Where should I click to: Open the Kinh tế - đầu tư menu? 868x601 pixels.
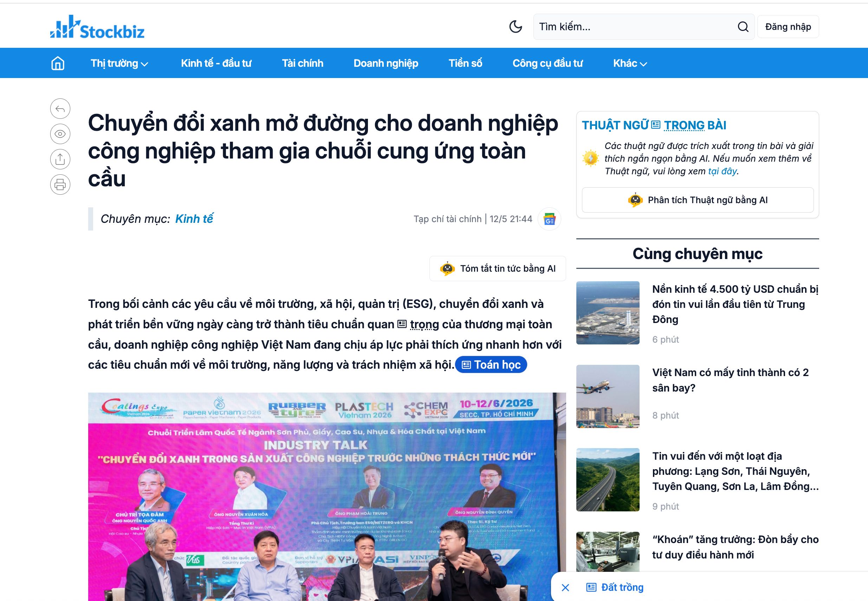point(216,63)
